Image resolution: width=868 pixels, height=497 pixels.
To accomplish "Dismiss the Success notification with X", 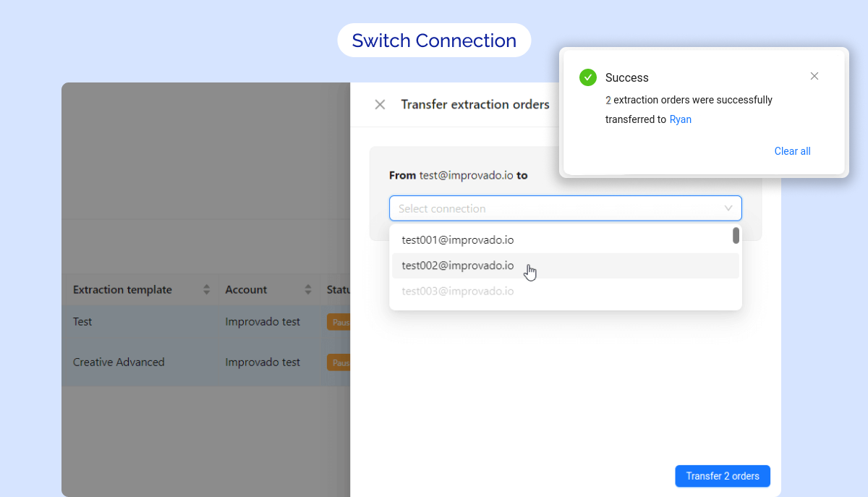I will (814, 76).
